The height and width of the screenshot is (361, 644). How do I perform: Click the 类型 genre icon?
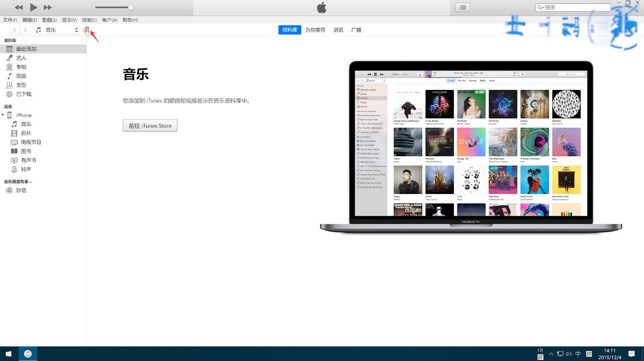point(9,85)
